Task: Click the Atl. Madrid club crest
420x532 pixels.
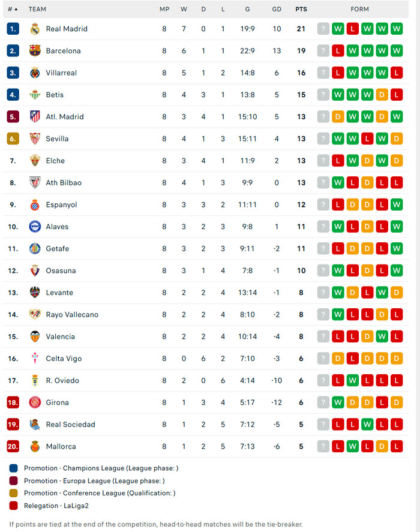Action: click(35, 116)
